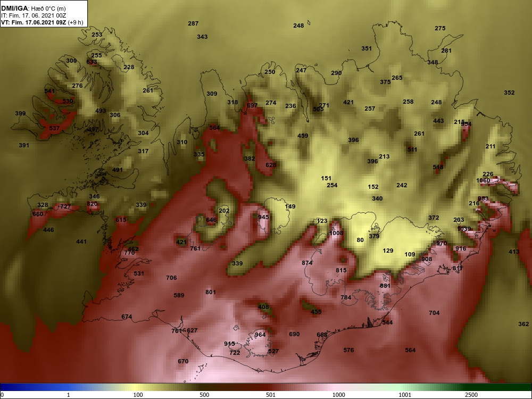The image size is (532, 399).
Task: Click the map value 372
Action: (x=434, y=218)
